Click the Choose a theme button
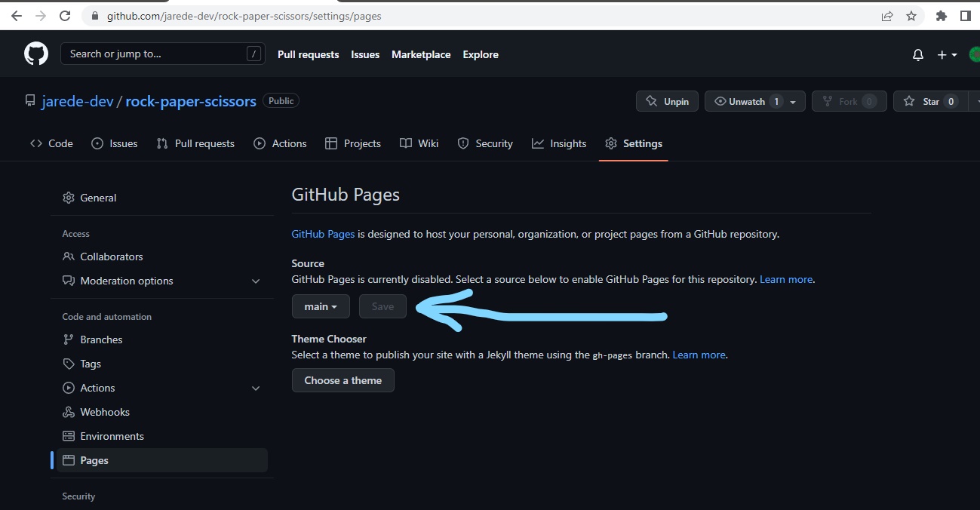Viewport: 980px width, 510px height. pyautogui.click(x=343, y=380)
